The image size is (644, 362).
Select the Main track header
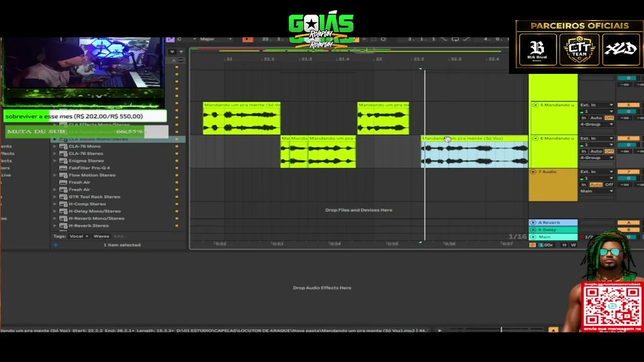click(x=553, y=237)
